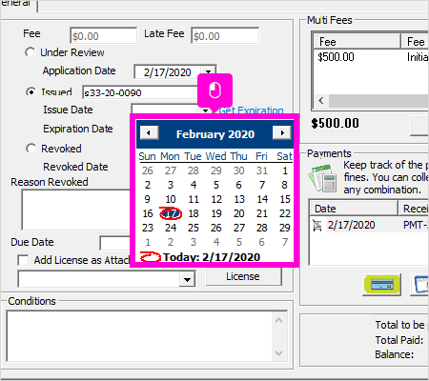Select payment row dated 2/17/2020
This screenshot has height=381, width=429.
pos(369,225)
